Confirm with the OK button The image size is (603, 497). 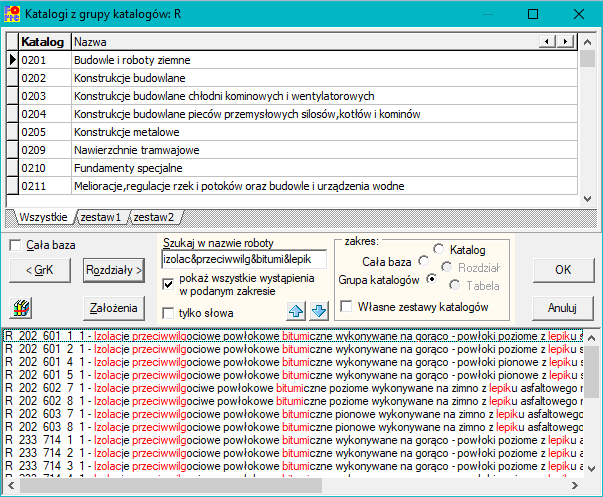pos(563,270)
